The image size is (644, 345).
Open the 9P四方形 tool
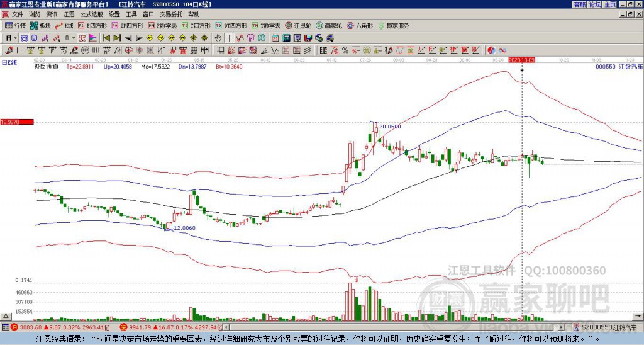point(127,25)
